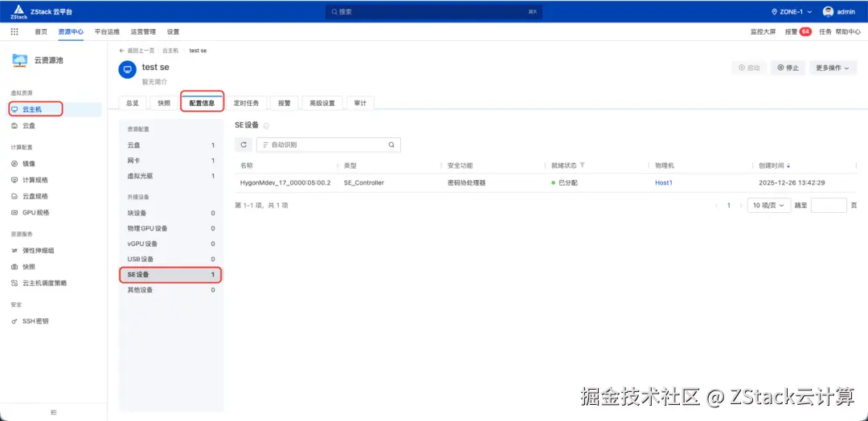Switch to 首页 in top navigation
Viewport: 868px width, 421px height.
41,32
